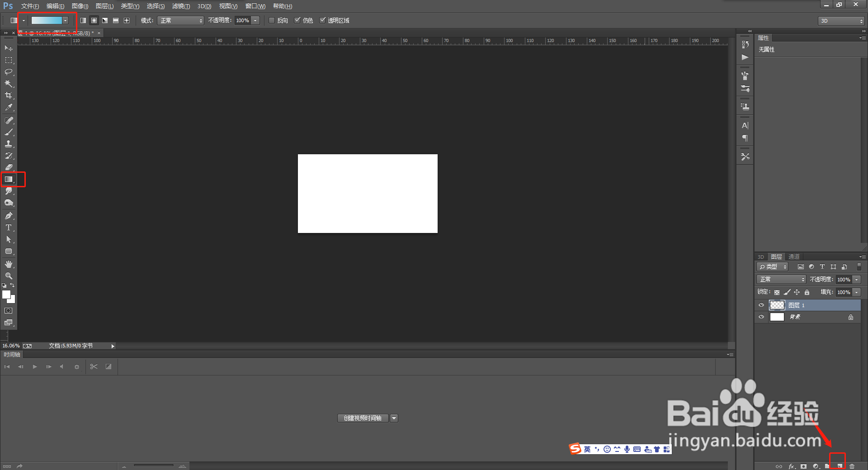Create a new layer icon
This screenshot has width=868, height=470.
click(840, 466)
